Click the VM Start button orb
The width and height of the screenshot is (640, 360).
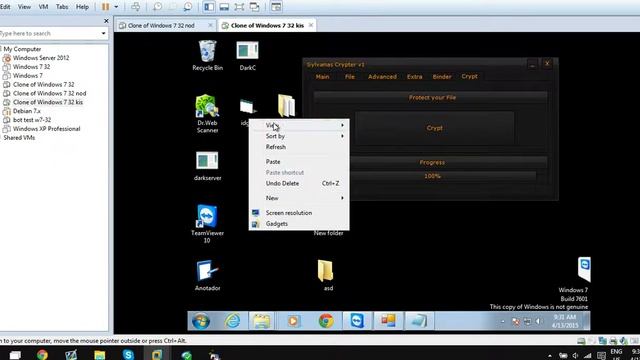click(x=201, y=321)
